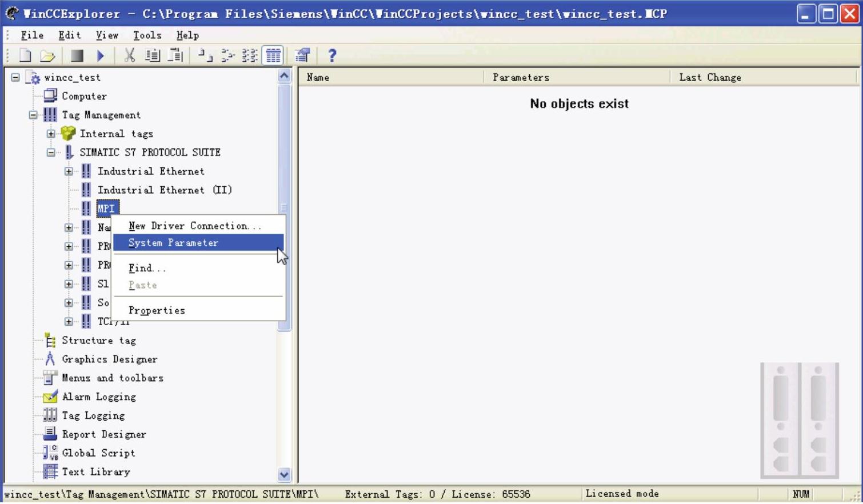This screenshot has height=504, width=863.
Task: Select the Internal tags yellow cubes icon
Action: click(68, 133)
